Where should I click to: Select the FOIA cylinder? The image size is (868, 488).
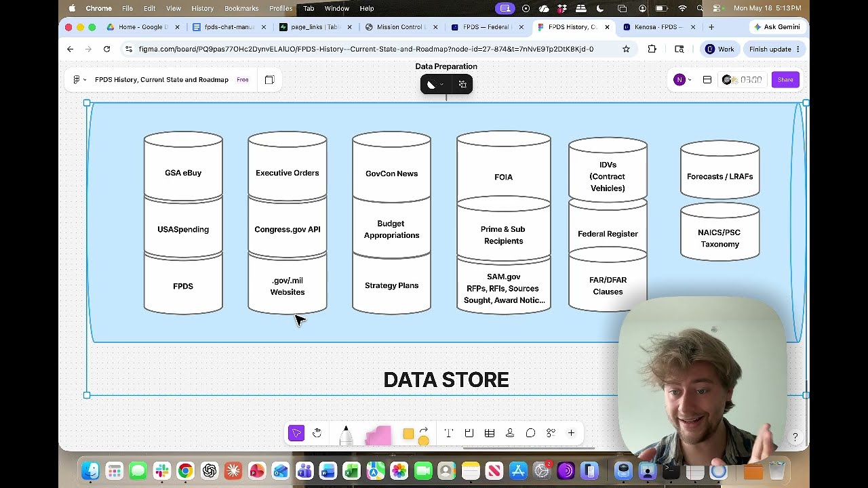[504, 169]
